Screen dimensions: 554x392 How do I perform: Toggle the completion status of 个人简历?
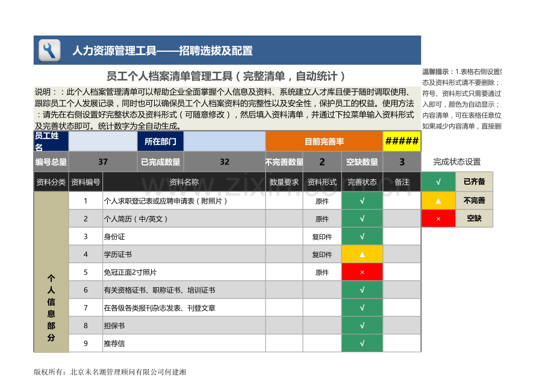click(361, 220)
